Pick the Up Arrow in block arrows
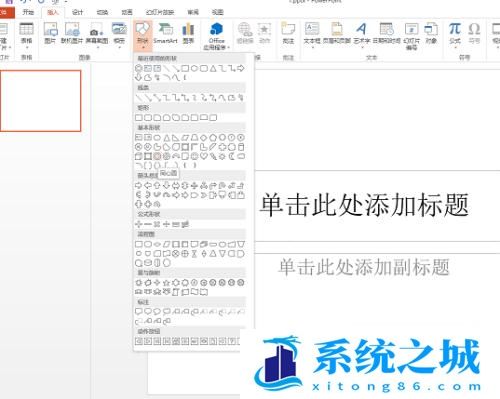 pos(157,186)
